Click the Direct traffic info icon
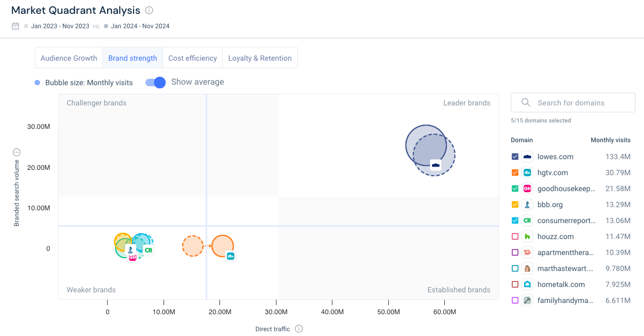The image size is (644, 336). [x=299, y=329]
